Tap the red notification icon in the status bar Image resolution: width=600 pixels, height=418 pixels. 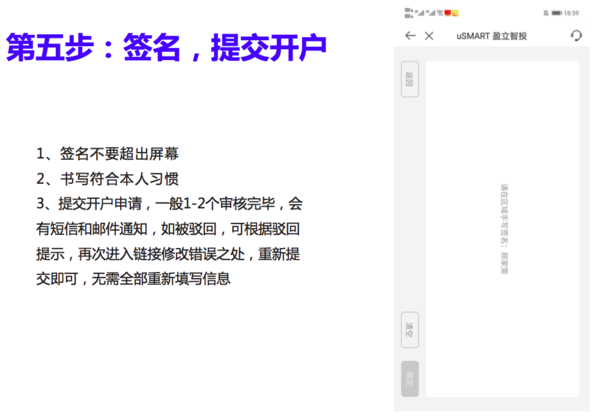(x=448, y=13)
